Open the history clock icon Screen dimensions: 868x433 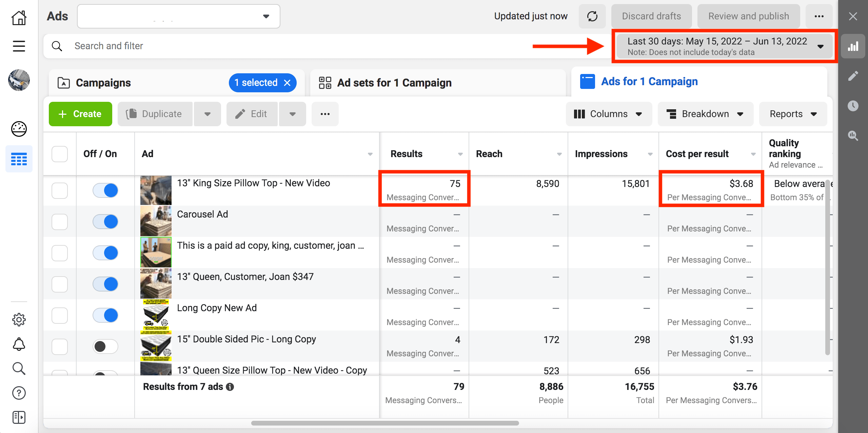(853, 106)
